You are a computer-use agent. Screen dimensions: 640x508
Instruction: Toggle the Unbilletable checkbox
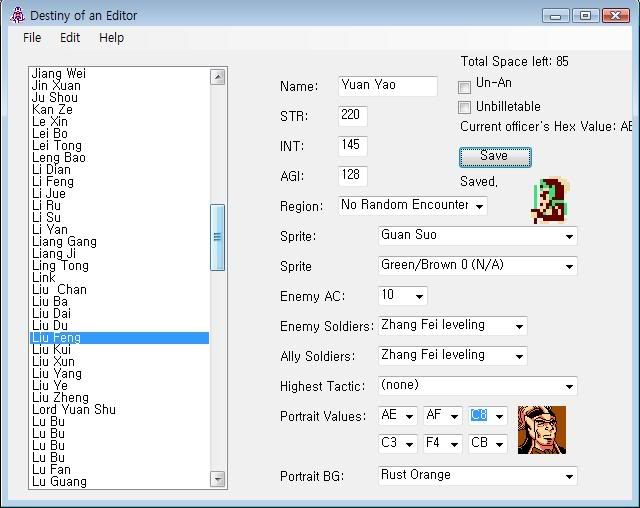tap(465, 107)
